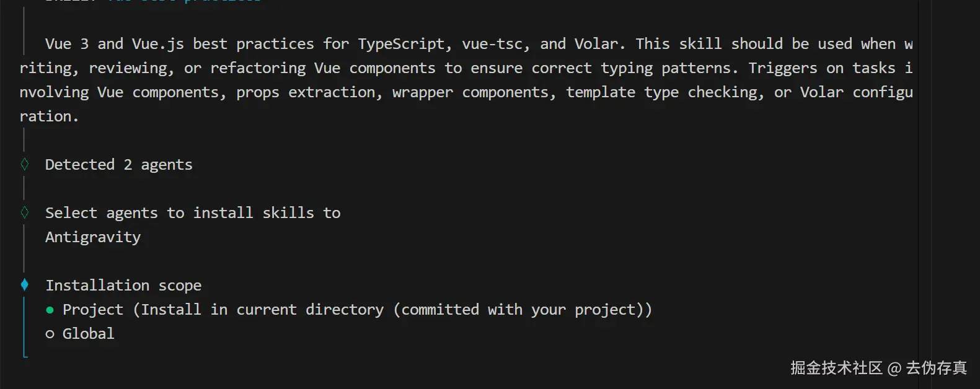980x389 pixels.
Task: Click the partially visible blue skill name at top
Action: click(x=185, y=1)
